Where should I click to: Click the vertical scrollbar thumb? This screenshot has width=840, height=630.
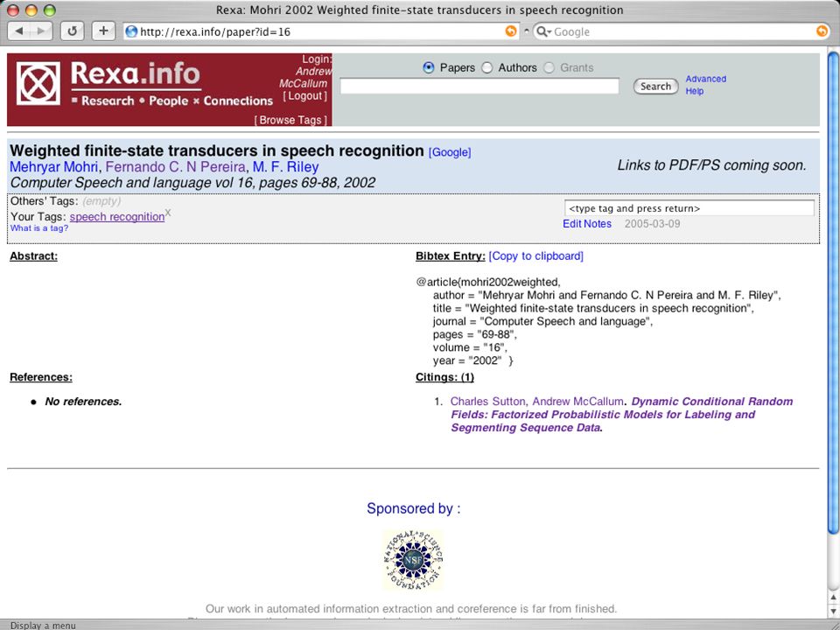point(834,292)
